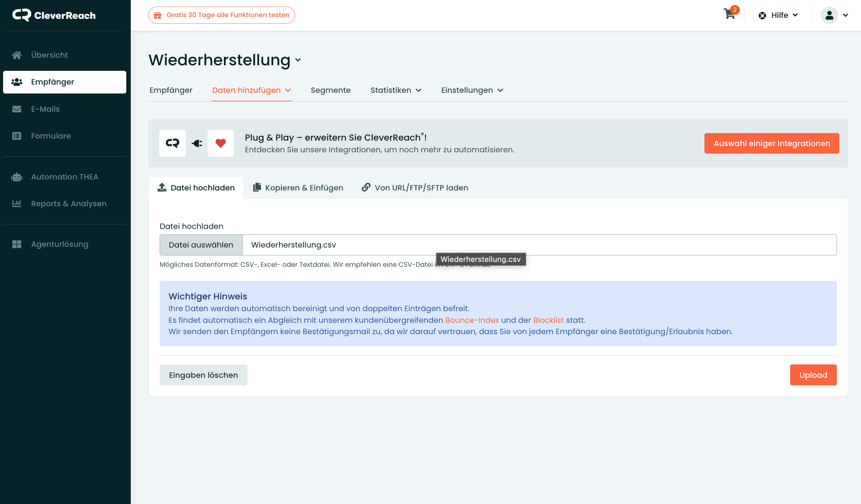The image size is (861, 504).
Task: Switch to the Segmente tab
Action: tap(330, 90)
